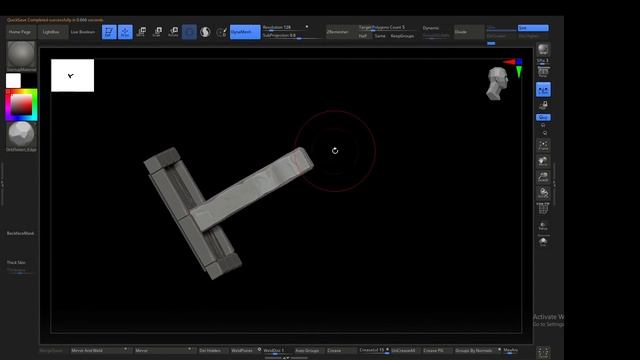Image resolution: width=640 pixels, height=360 pixels.
Task: Pick a hue in the color picker
Action: coord(21,105)
